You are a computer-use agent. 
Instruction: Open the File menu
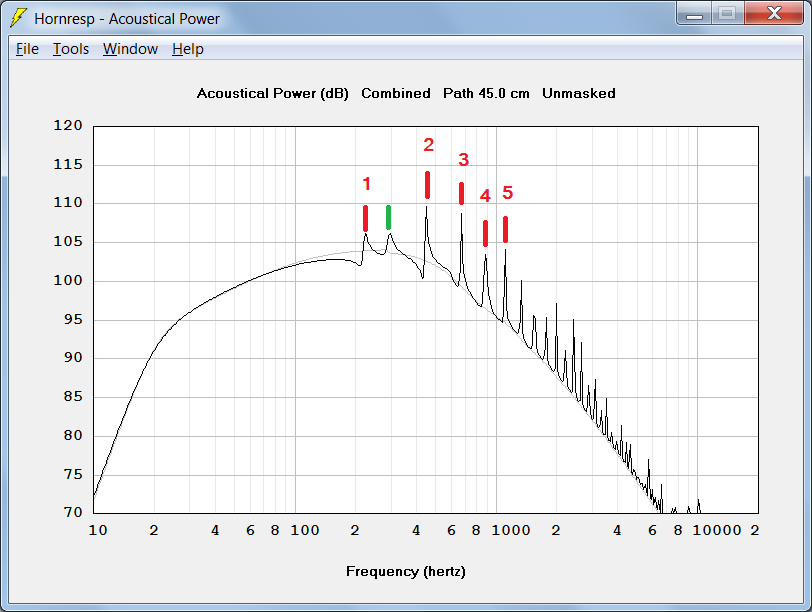pyautogui.click(x=27, y=49)
